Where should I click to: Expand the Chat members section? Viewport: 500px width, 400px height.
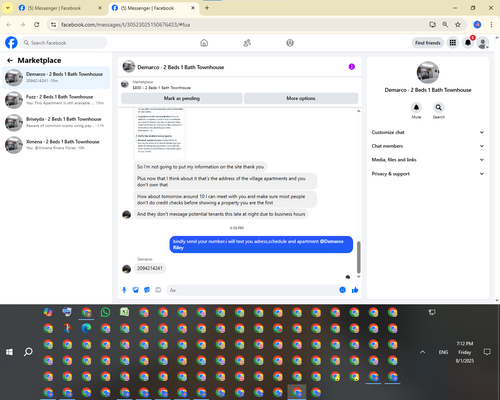(428, 146)
